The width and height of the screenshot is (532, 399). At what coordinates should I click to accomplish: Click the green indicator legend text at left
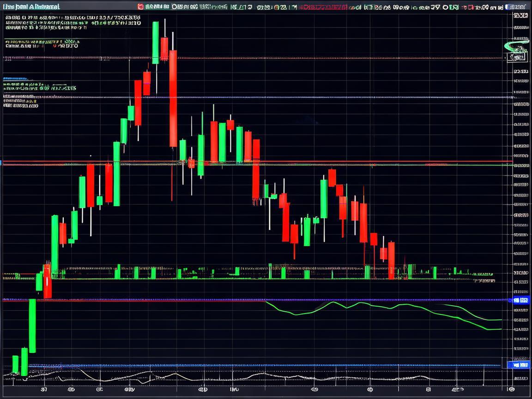click(39, 87)
